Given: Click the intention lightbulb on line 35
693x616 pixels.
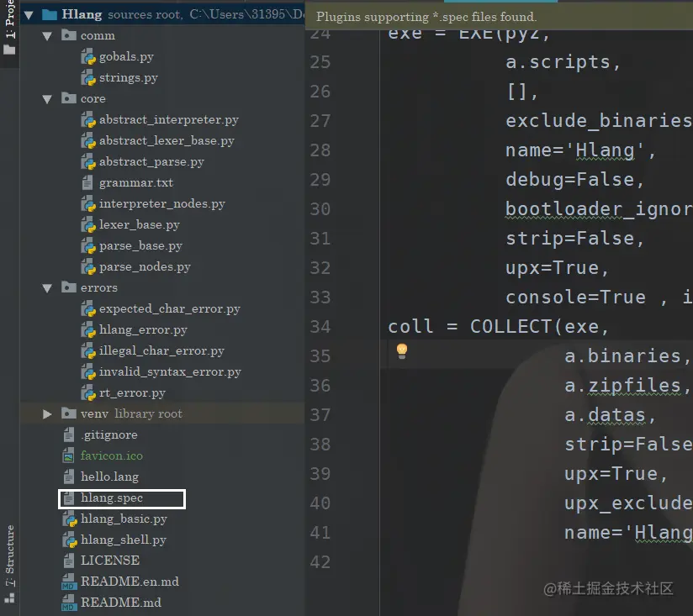Looking at the screenshot, I should tap(402, 351).
